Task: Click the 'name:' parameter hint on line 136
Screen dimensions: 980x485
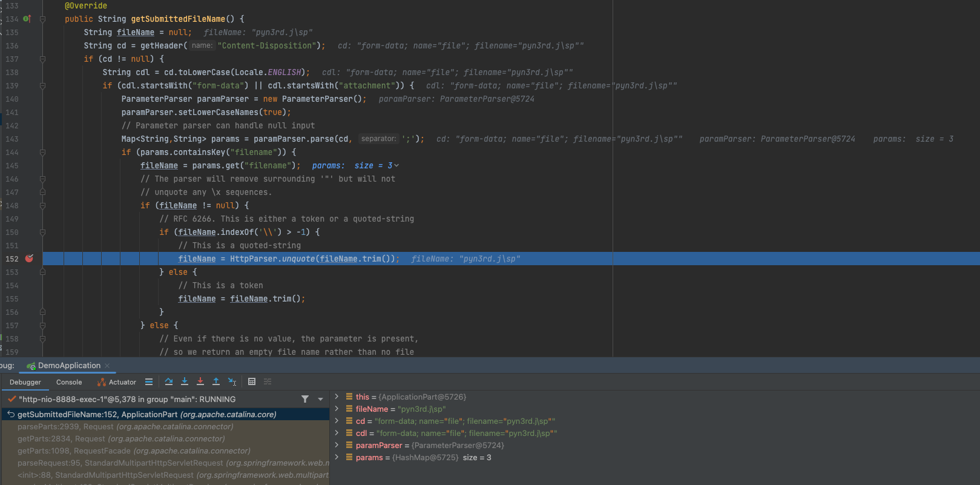Action: coord(202,45)
